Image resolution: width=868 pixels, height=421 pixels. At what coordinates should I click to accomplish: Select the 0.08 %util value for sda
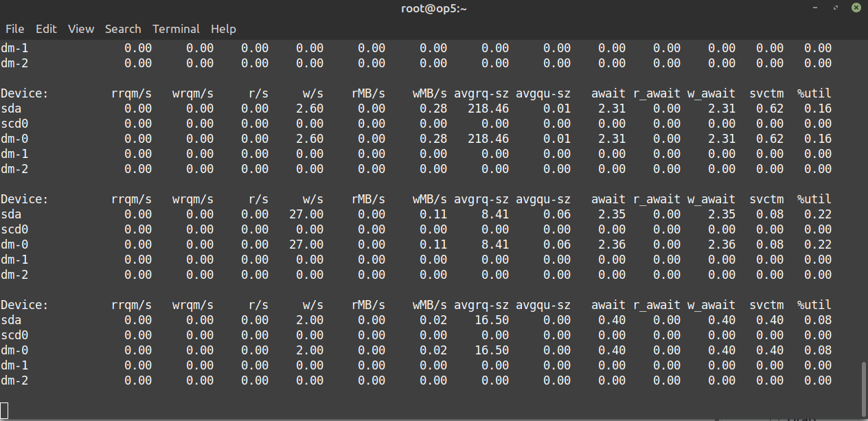[x=818, y=320]
